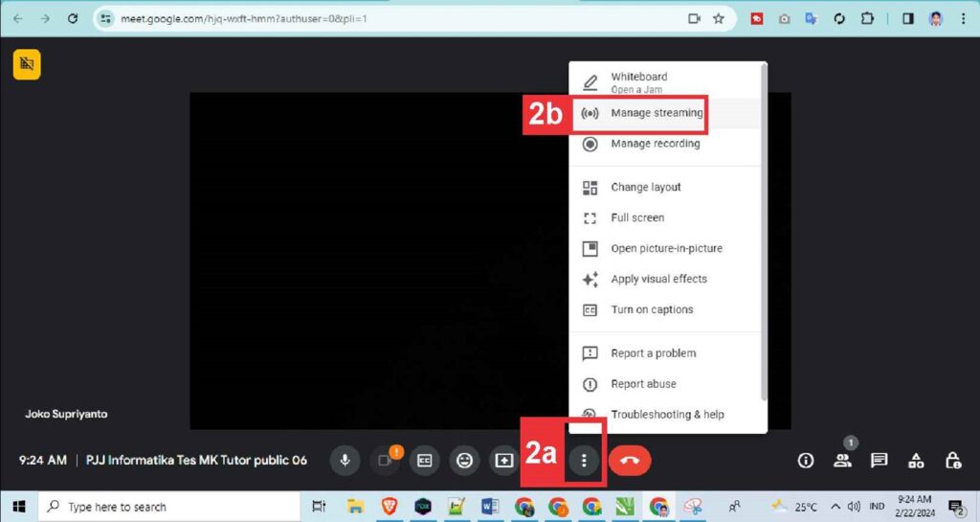Open host controls lock icon
The image size is (980, 522).
pyautogui.click(x=952, y=461)
